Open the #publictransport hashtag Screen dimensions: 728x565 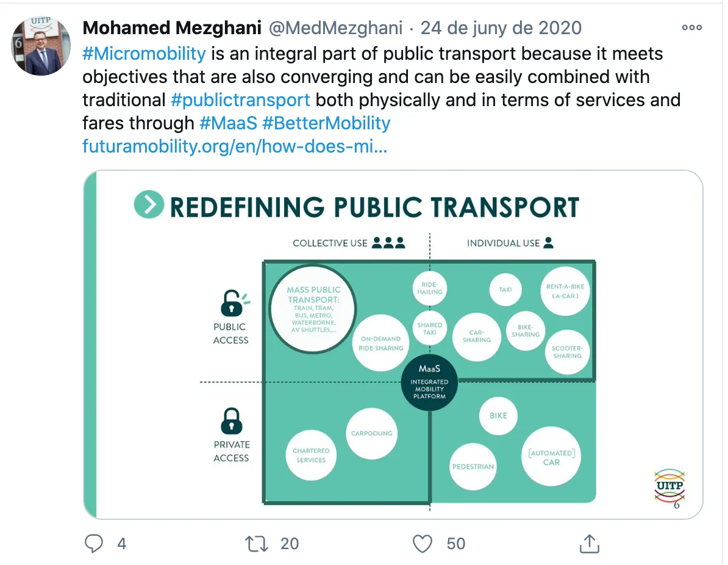point(241,99)
